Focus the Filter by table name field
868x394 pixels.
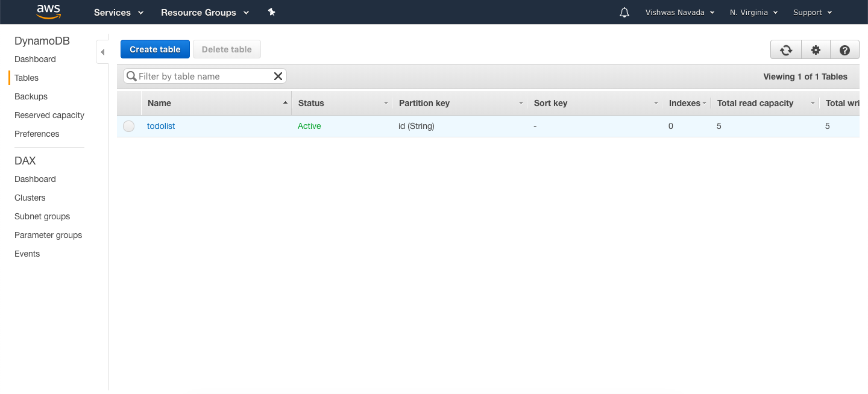coord(205,76)
